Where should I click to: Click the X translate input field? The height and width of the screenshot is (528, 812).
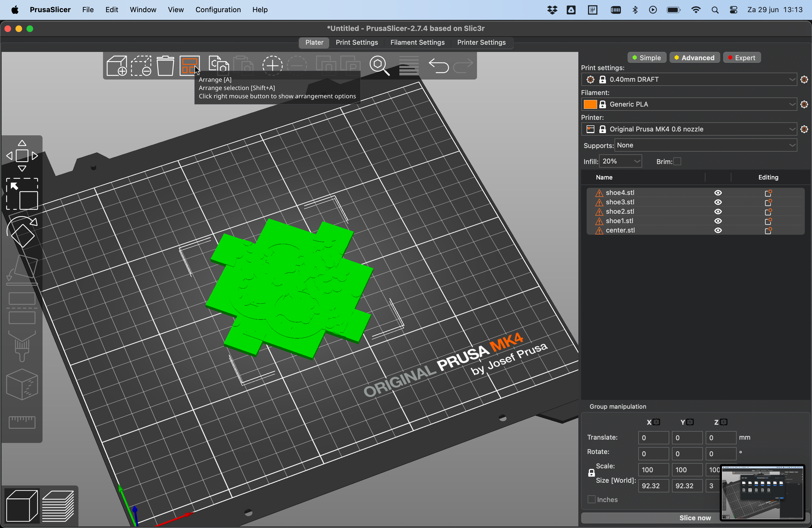point(651,437)
